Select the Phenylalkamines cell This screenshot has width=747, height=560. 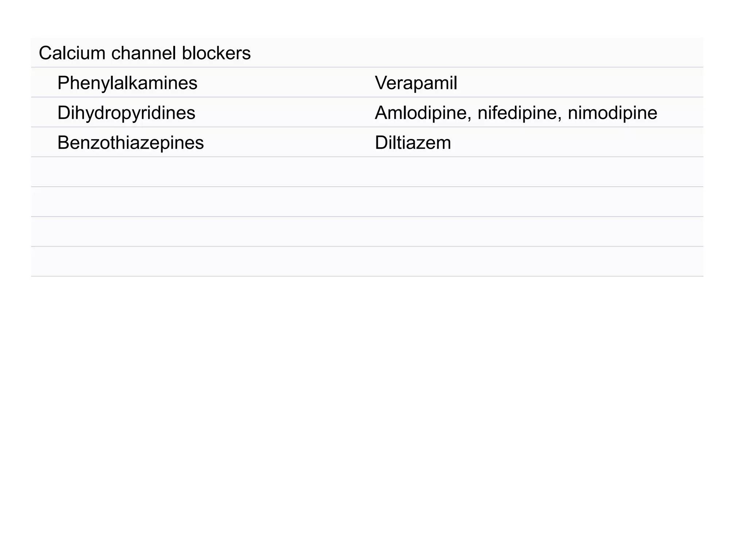coord(127,83)
